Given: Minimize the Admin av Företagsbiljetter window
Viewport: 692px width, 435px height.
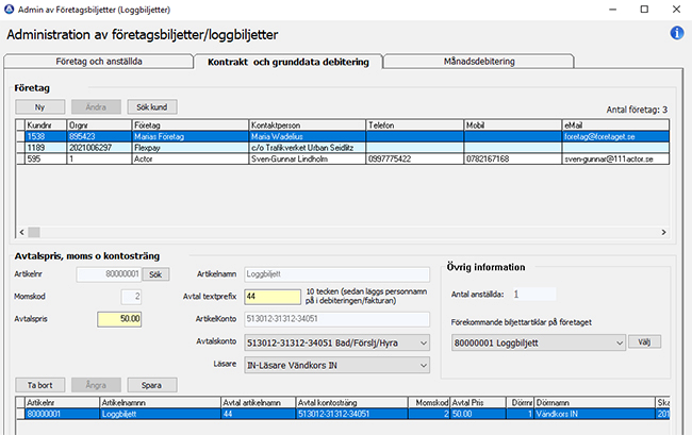Looking at the screenshot, I should pyautogui.click(x=613, y=9).
